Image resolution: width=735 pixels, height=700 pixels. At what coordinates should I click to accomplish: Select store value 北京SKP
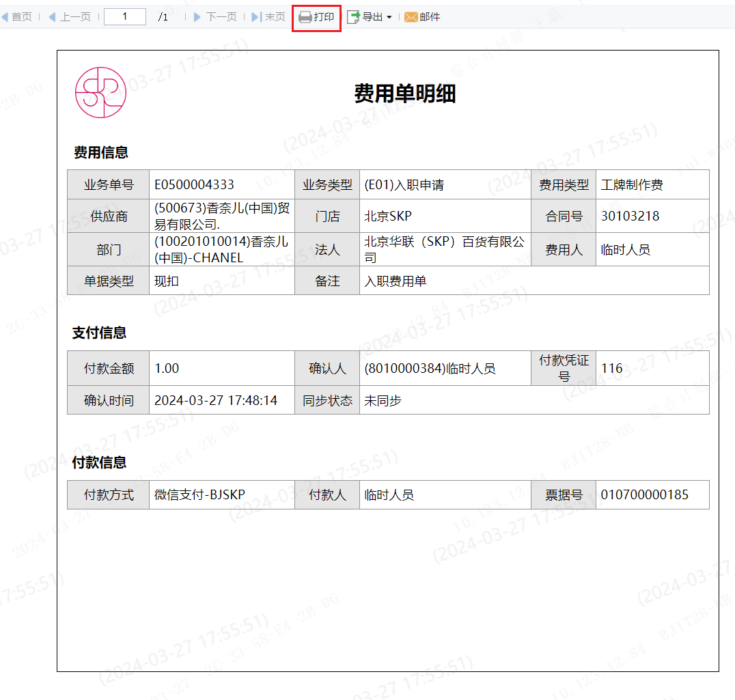[388, 216]
